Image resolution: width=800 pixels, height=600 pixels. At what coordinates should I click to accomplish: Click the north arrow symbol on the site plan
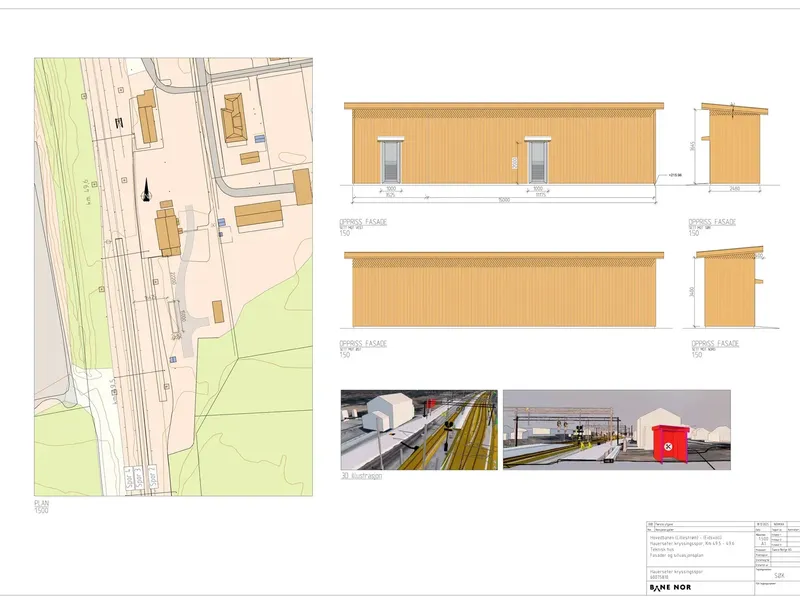pyautogui.click(x=146, y=190)
